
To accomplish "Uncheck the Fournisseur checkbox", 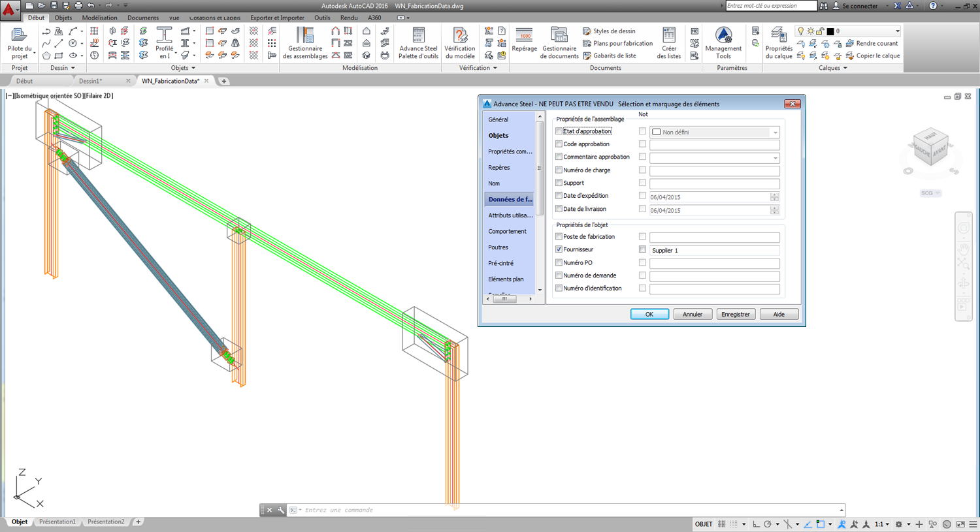I will coord(559,249).
